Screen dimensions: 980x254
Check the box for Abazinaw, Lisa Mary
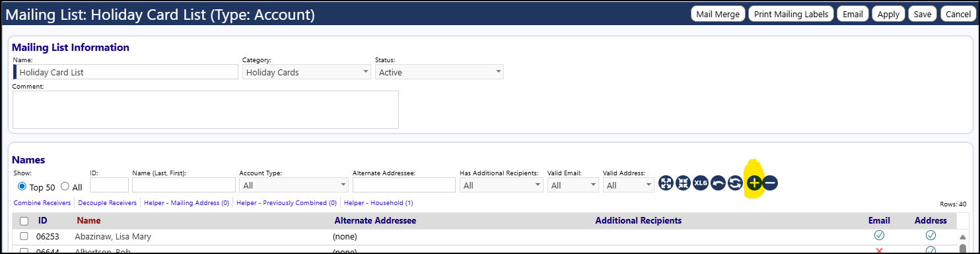(24, 236)
